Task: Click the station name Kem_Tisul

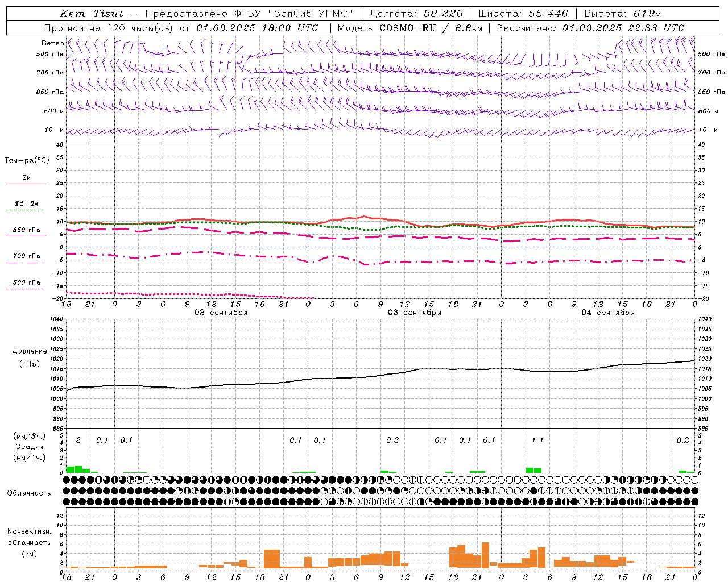Action: coord(92,14)
